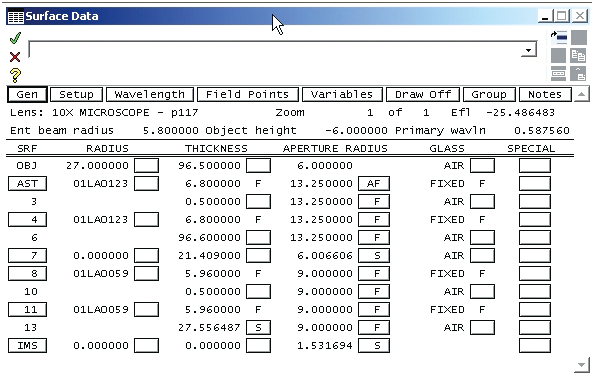
Task: Select the surface 4 row button
Action: 27,220
